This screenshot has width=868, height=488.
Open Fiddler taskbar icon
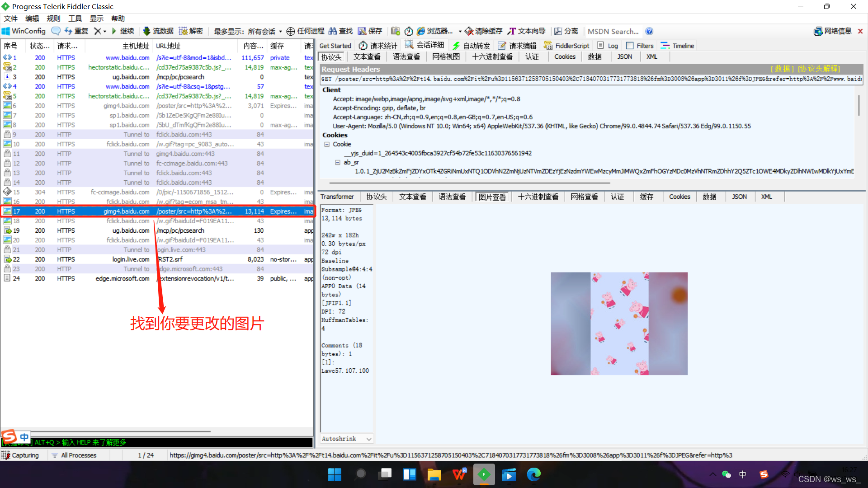(x=484, y=474)
